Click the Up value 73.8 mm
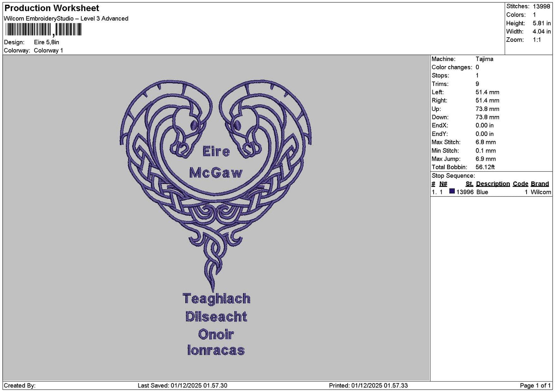Screen dimensions: 555x392 click(x=487, y=109)
